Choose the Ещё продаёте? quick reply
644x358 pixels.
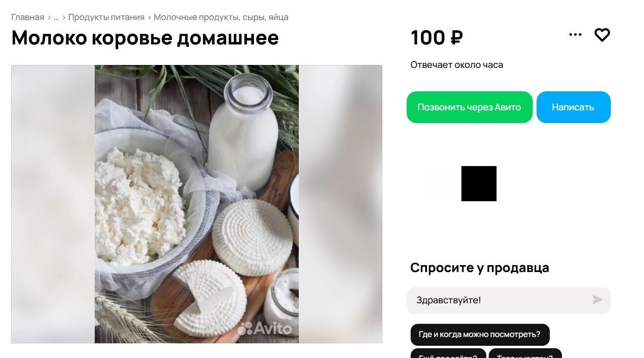click(x=448, y=354)
